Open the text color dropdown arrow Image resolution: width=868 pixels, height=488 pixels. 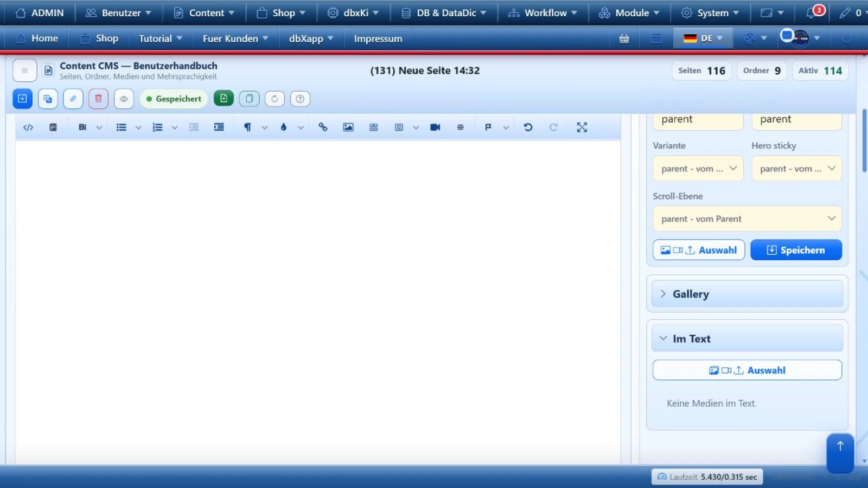(x=301, y=127)
